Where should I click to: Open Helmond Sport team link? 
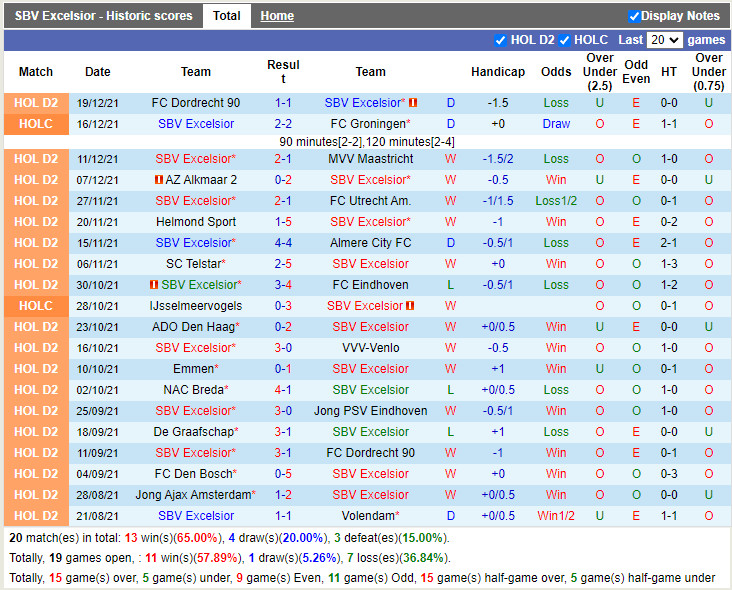(196, 222)
